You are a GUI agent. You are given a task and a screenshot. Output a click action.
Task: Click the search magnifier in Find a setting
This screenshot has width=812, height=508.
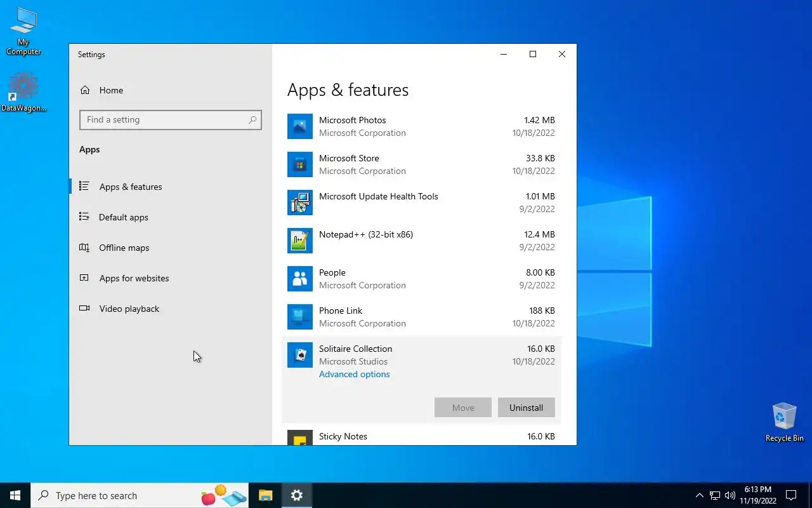coord(252,119)
